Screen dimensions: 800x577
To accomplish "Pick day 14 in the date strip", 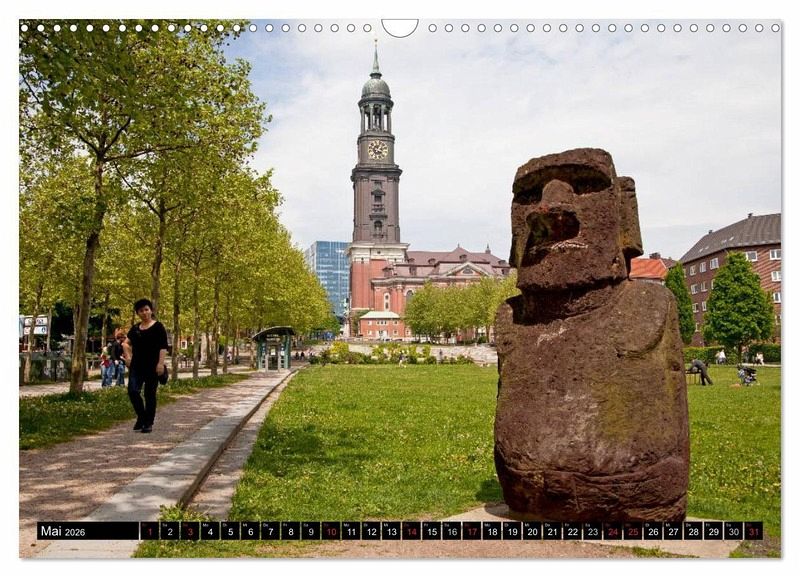I will [x=411, y=531].
